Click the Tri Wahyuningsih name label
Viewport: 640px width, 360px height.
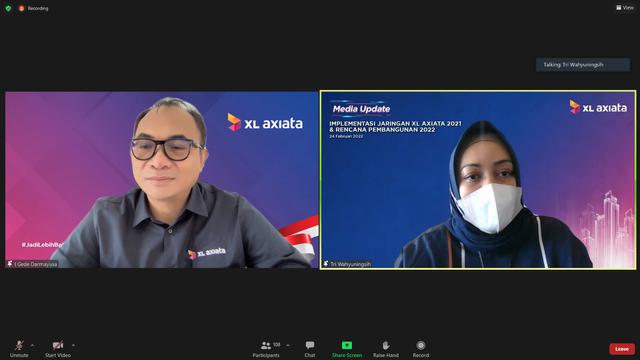point(351,264)
